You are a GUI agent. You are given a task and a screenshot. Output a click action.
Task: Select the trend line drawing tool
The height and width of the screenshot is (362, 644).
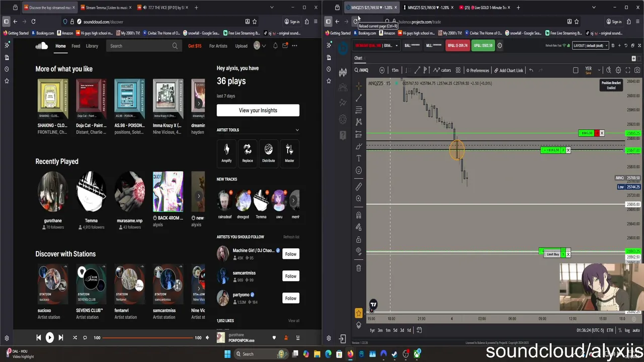[359, 98]
